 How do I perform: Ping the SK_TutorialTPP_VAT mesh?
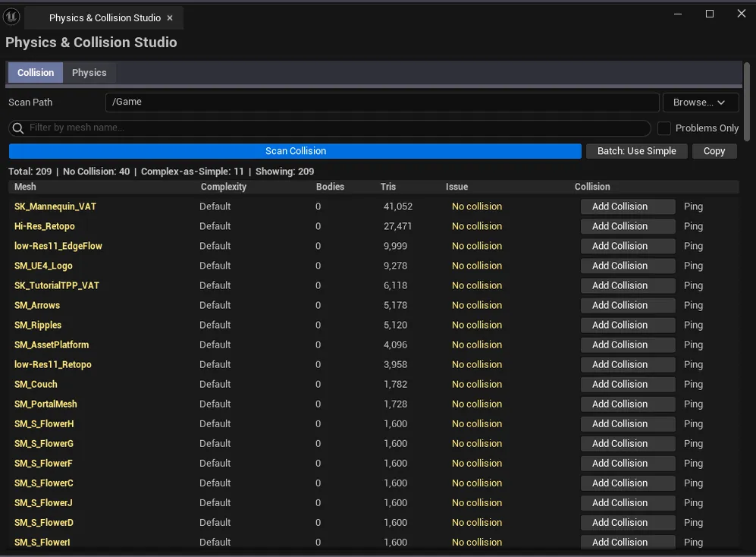point(693,286)
